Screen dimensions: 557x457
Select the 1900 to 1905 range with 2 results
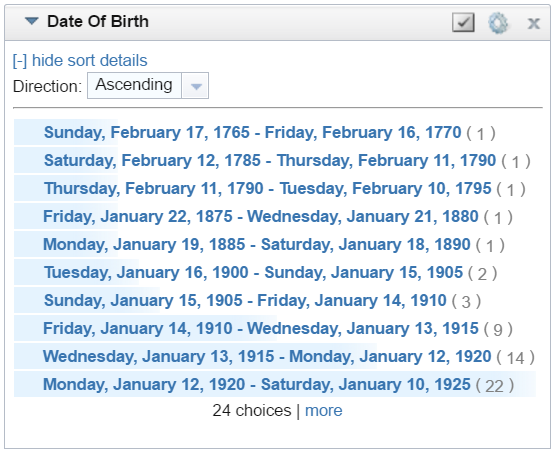point(253,273)
